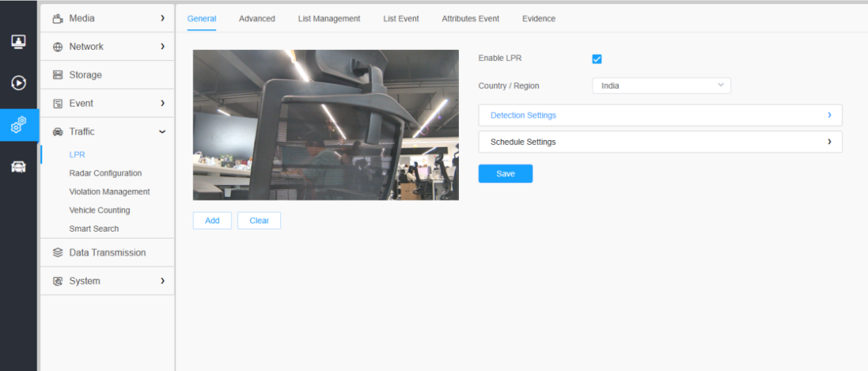Viewport: 868px width, 371px height.
Task: Select LPR in Traffic submenu
Action: (77, 155)
